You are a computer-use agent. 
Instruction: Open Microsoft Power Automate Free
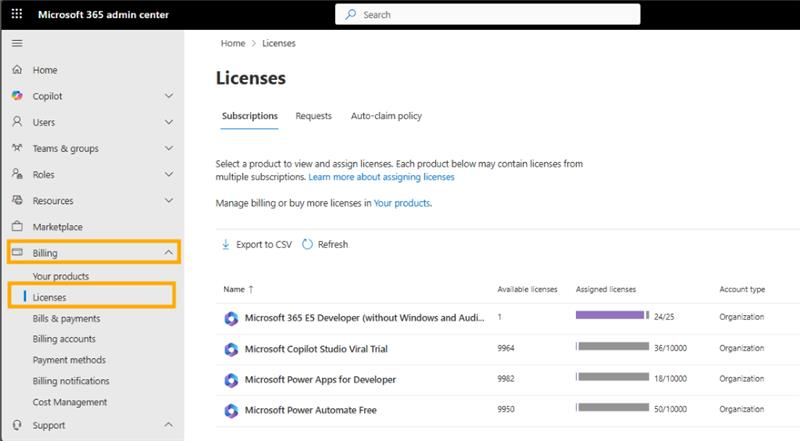[x=311, y=410]
